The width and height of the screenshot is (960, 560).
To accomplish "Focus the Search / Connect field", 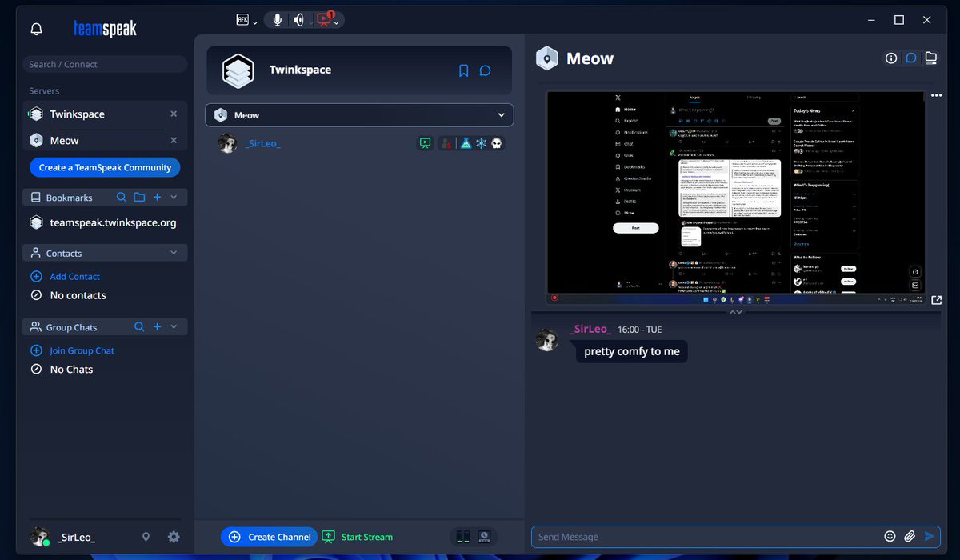I will [105, 64].
